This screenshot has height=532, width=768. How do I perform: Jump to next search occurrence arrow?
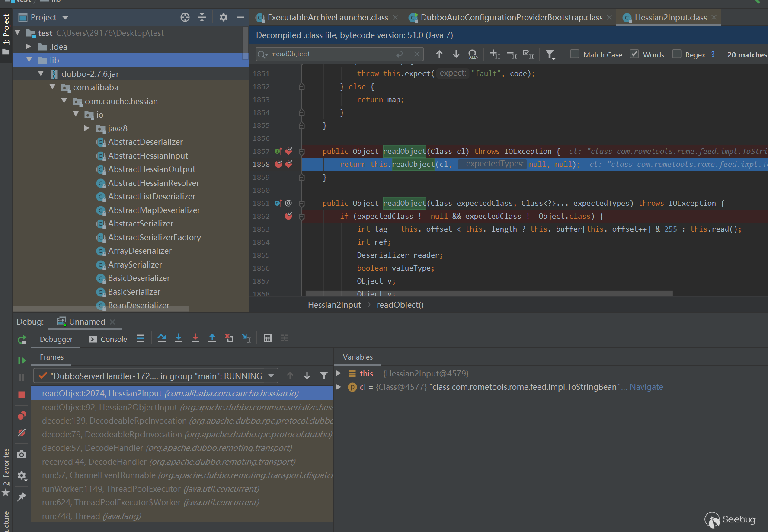pos(456,54)
